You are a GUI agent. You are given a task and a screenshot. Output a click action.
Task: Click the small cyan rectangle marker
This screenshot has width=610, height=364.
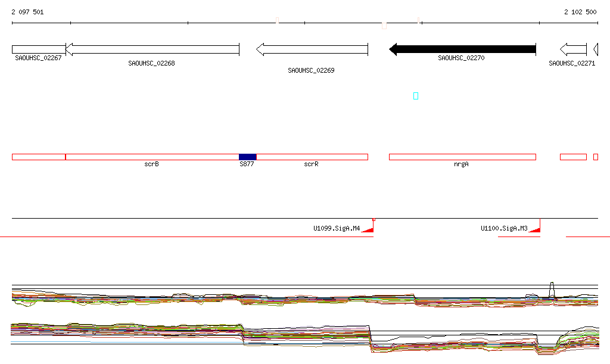tap(415, 96)
